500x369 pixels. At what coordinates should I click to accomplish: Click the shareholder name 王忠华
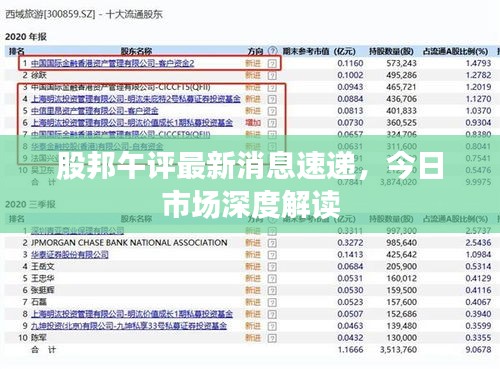(x=42, y=278)
